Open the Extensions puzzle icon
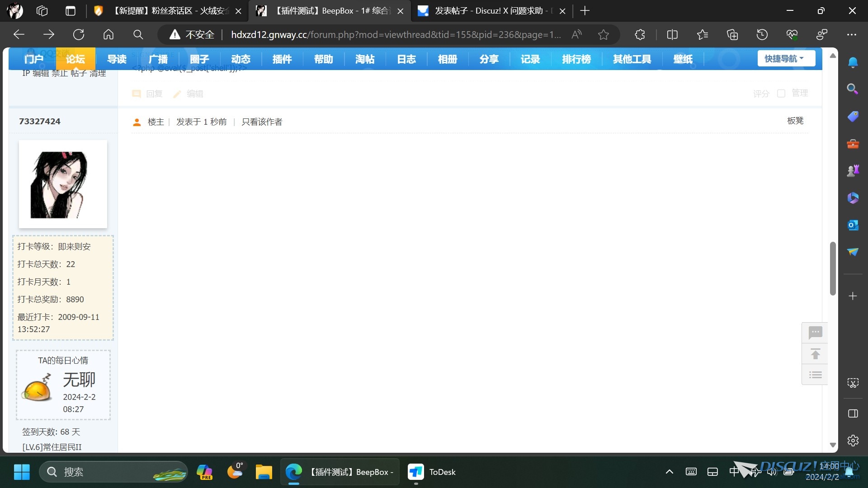Screen dimensions: 868x488 (640, 35)
